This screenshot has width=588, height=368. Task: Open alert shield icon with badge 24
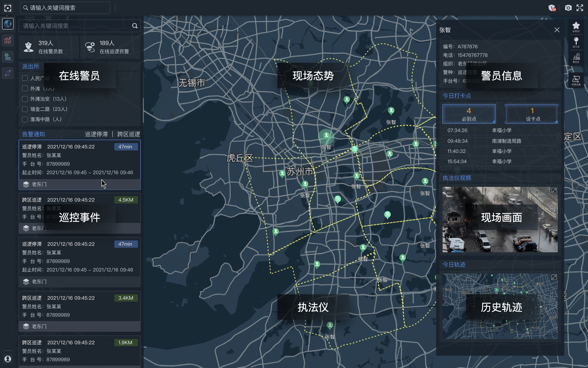[552, 8]
